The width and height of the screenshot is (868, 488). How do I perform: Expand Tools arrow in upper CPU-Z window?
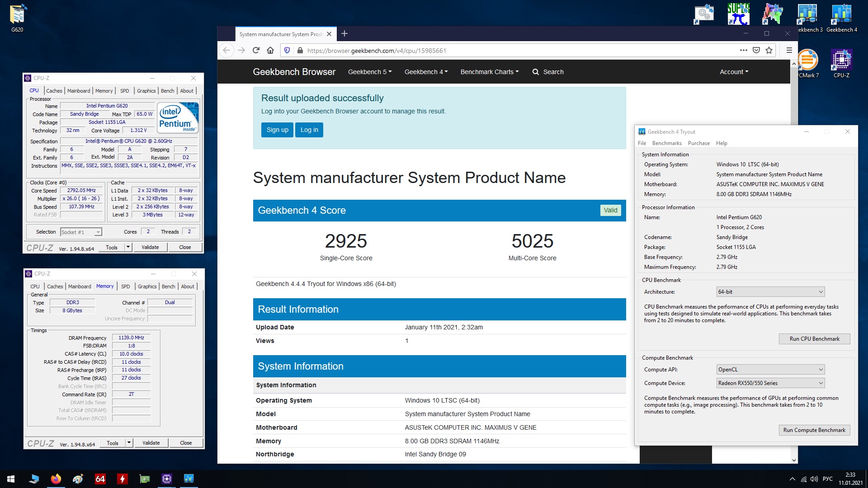click(128, 247)
